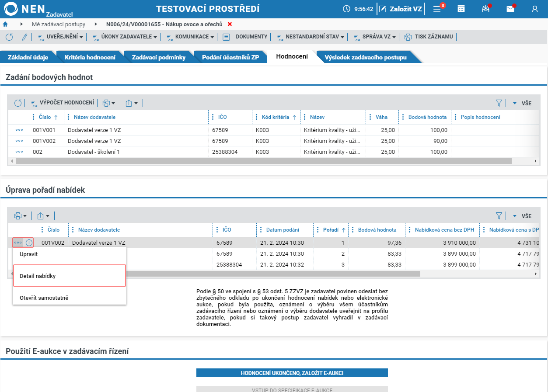Screen dimensions: 548x392
Task: Click VÝPOČET HODNOCENÍ button
Action: 63,103
